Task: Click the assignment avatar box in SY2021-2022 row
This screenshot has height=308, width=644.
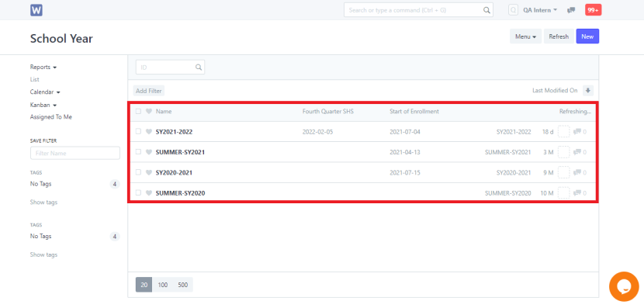Action: 564,132
